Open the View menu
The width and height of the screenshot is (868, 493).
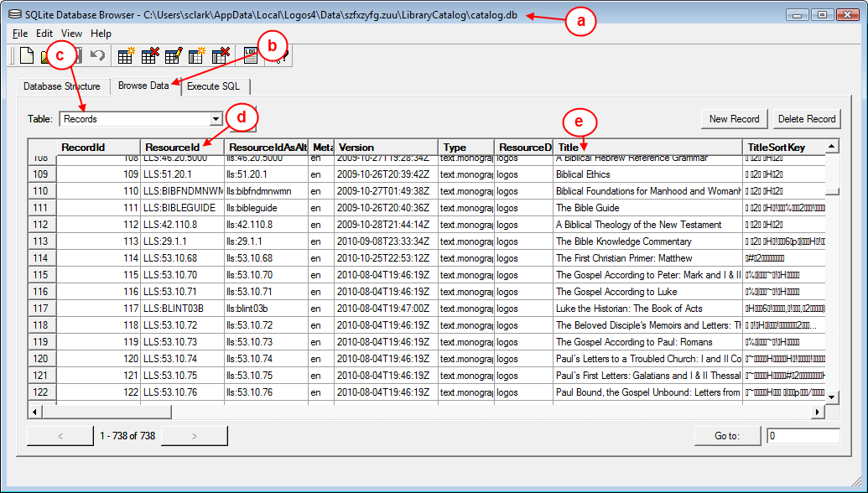click(x=71, y=34)
